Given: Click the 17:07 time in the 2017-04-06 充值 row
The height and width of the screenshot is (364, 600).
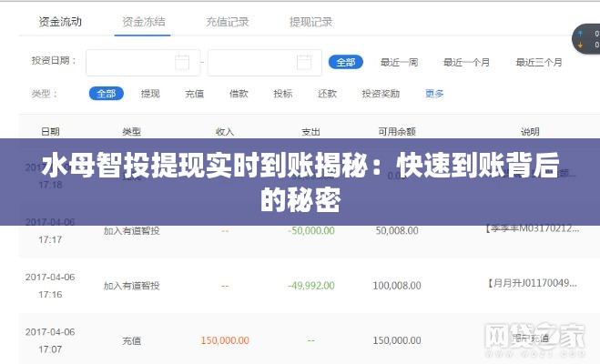Looking at the screenshot, I should pos(50,349).
